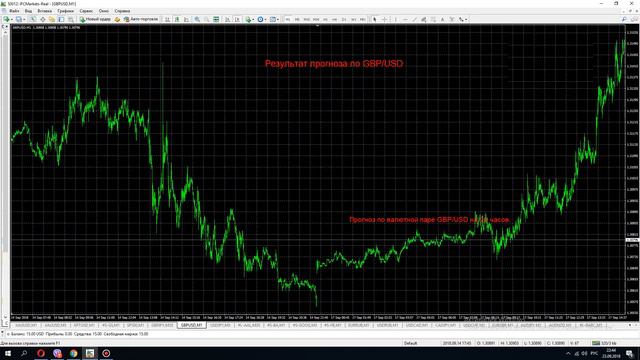Show the Data Window panel
The width and height of the screenshot is (640, 360).
coord(42,19)
